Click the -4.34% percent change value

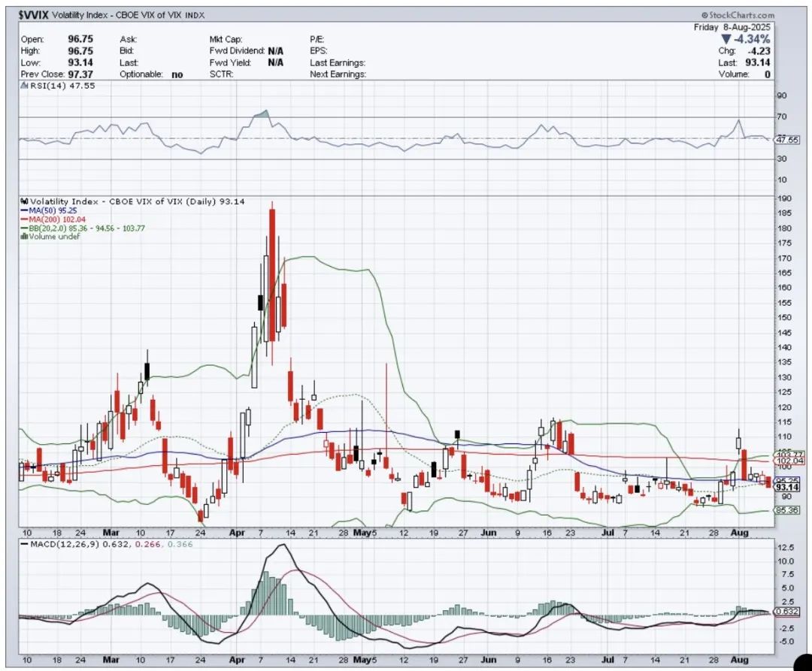(753, 39)
